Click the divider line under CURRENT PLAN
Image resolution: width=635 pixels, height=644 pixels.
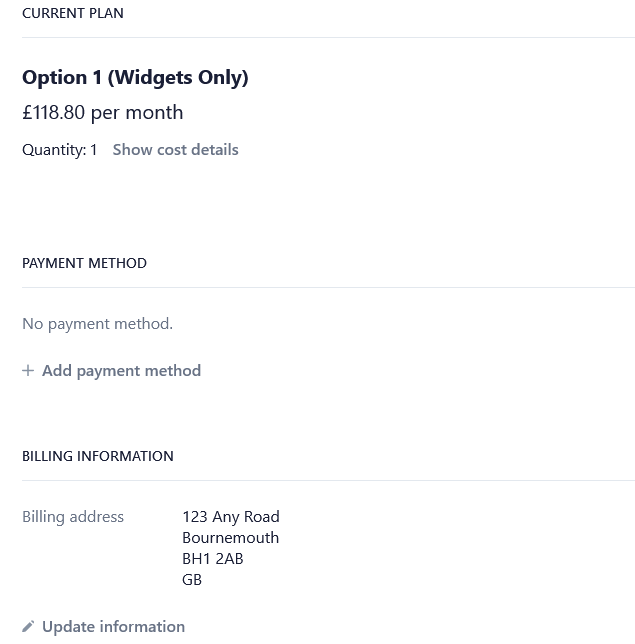pyautogui.click(x=328, y=38)
